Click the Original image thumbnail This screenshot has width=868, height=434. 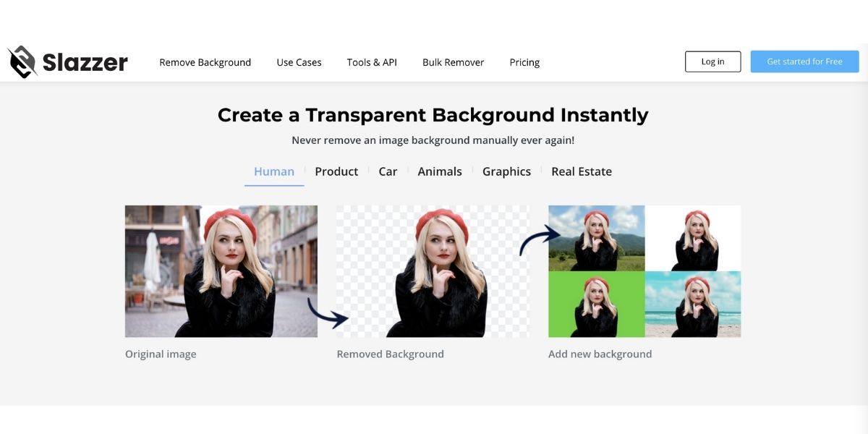[x=221, y=271]
